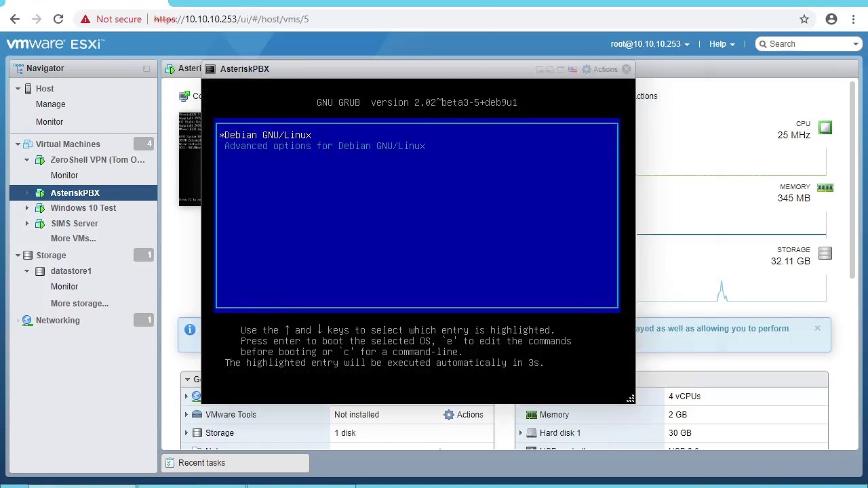
Task: Expand the VMware Tools row
Action: 186,415
